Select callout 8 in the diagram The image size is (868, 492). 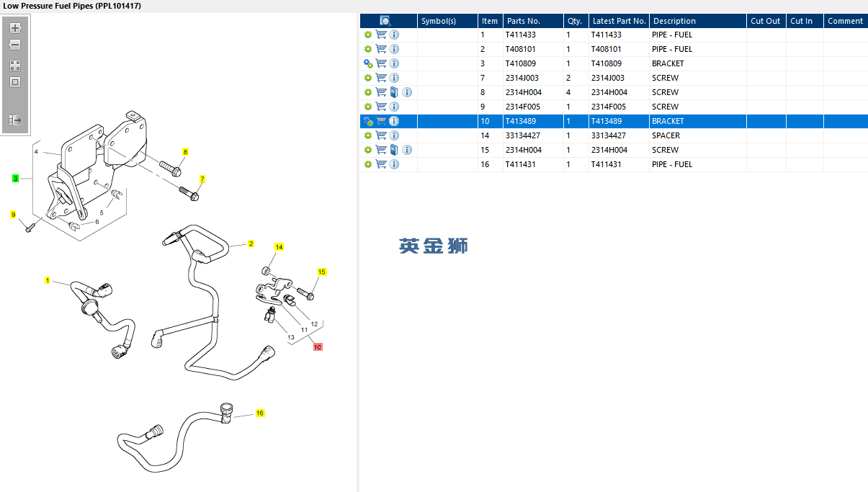click(185, 152)
